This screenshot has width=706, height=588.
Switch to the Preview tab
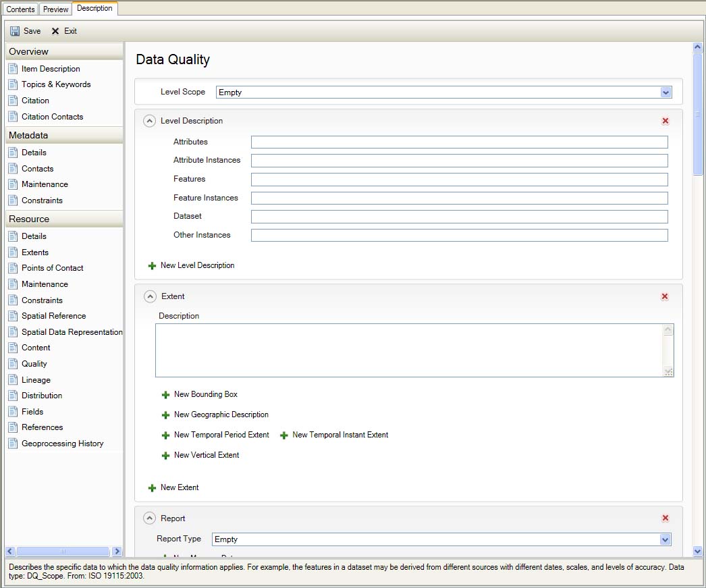click(55, 9)
